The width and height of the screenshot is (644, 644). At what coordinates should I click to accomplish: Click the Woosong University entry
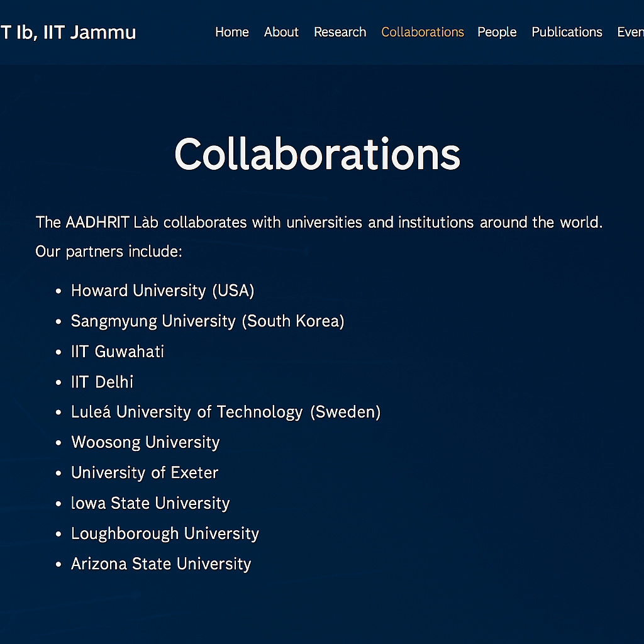pos(145,442)
